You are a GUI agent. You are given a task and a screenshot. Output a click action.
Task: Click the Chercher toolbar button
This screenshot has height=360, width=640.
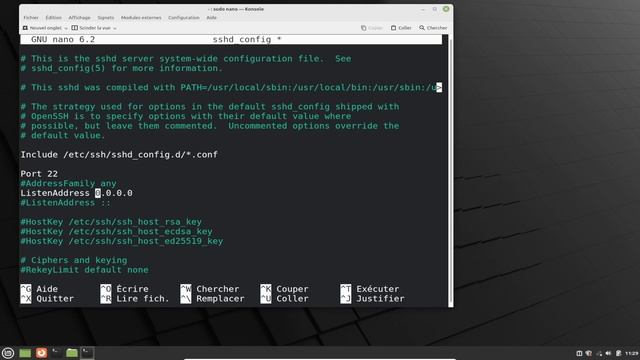point(433,28)
